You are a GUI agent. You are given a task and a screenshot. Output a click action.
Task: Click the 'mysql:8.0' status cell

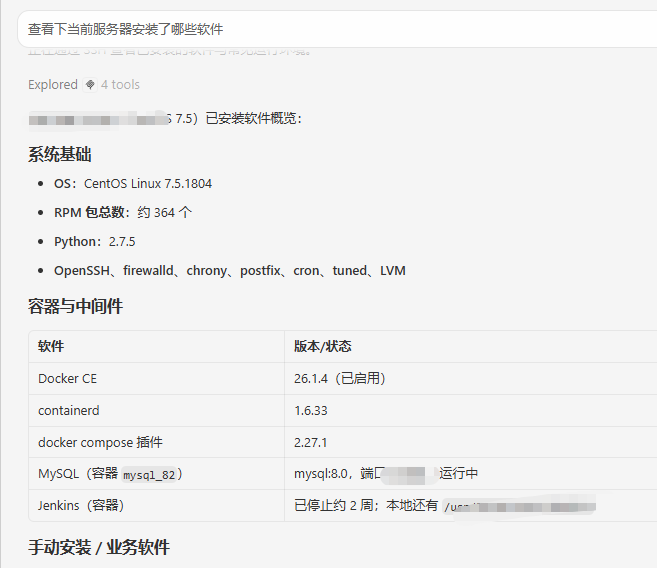(x=471, y=474)
